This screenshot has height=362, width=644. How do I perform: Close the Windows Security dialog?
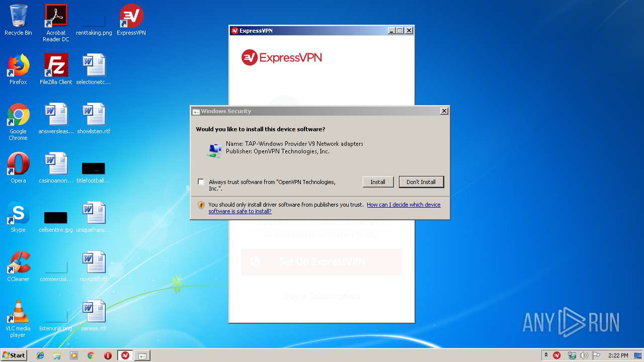point(444,111)
